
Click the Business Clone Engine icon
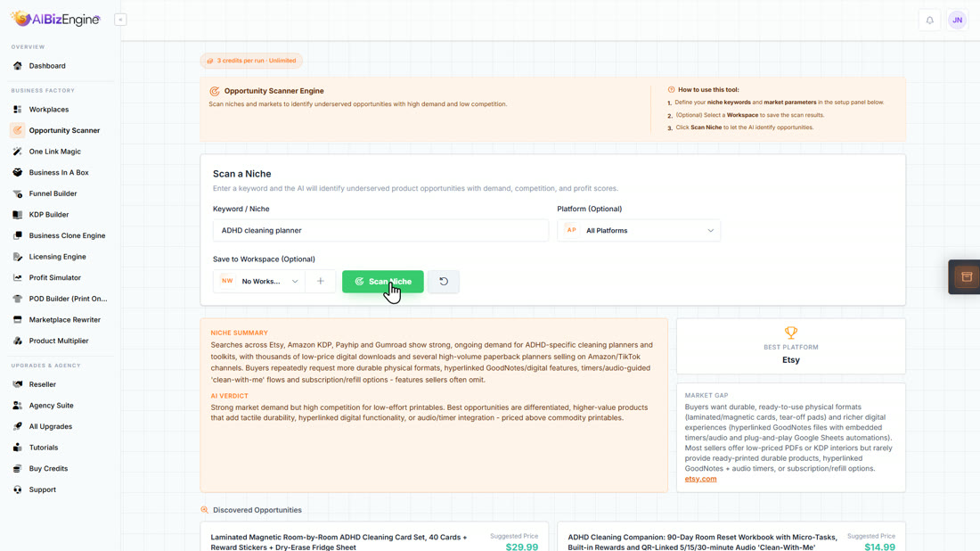(x=18, y=235)
